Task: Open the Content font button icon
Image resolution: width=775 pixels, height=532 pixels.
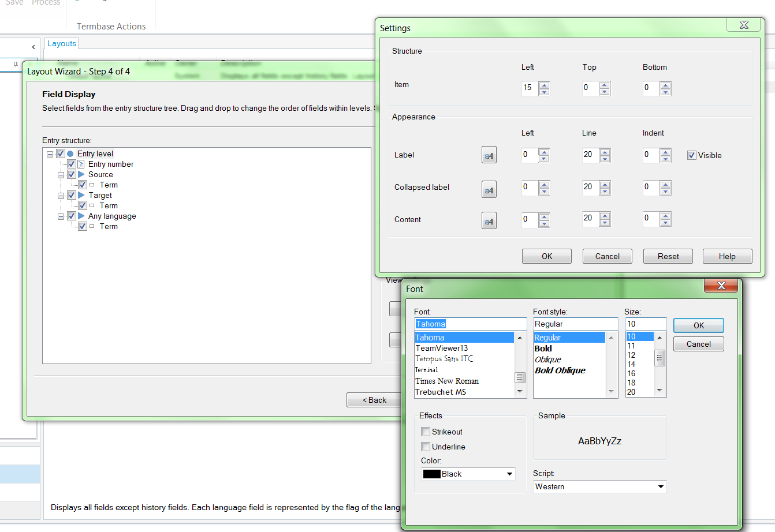Action: click(x=489, y=221)
